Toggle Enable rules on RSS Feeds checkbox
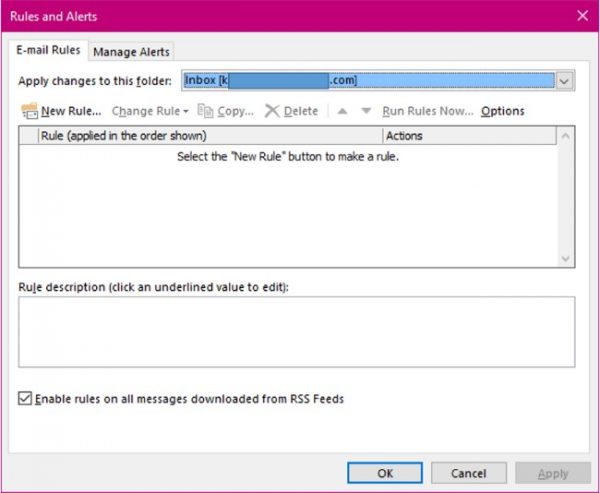600x493 pixels. 25,398
